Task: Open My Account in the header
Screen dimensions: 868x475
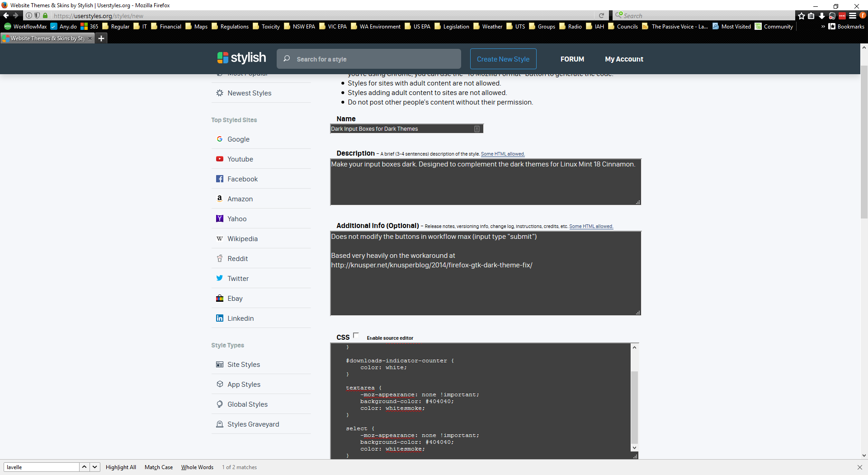Action: (x=624, y=59)
